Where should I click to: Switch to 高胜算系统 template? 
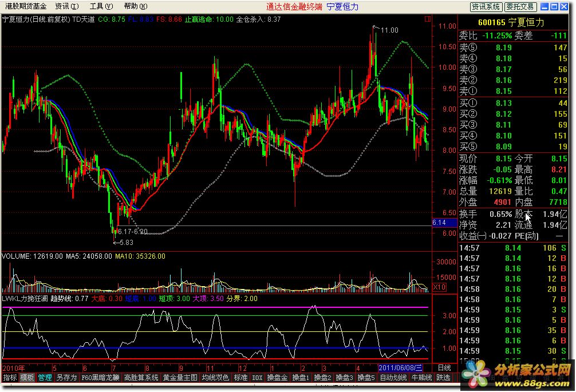click(x=141, y=377)
